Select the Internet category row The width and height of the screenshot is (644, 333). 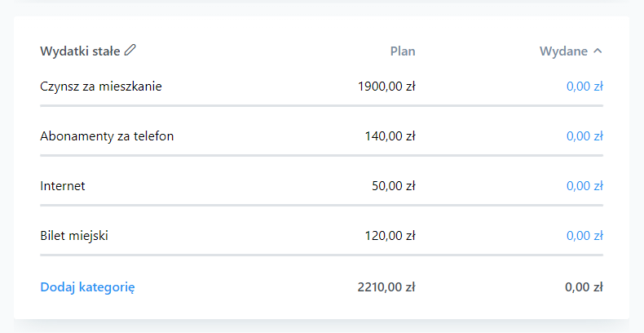click(x=63, y=186)
